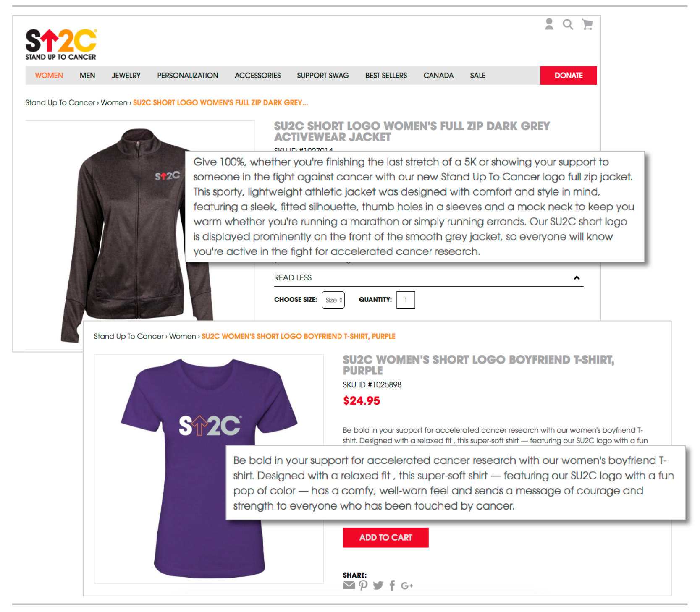Click the search magnifier icon
The width and height of the screenshot is (700, 612).
pyautogui.click(x=568, y=25)
